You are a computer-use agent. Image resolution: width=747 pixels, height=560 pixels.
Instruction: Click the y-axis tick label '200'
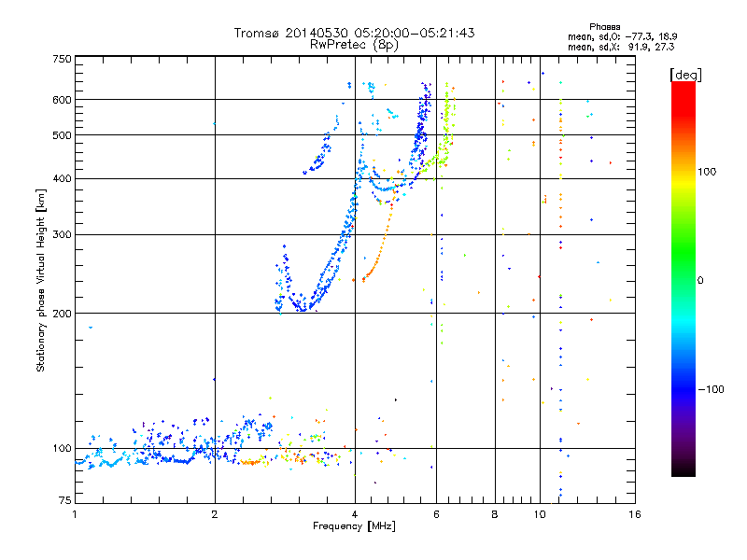62,314
